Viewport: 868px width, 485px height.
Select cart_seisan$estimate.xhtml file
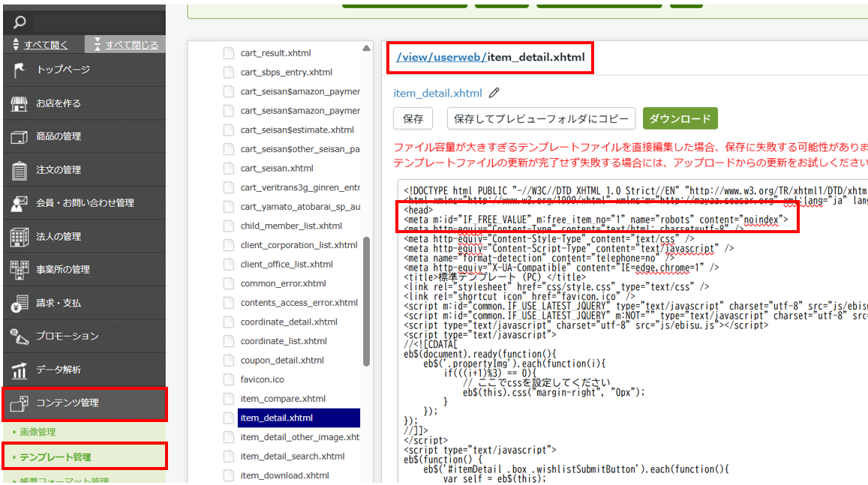pos(297,130)
